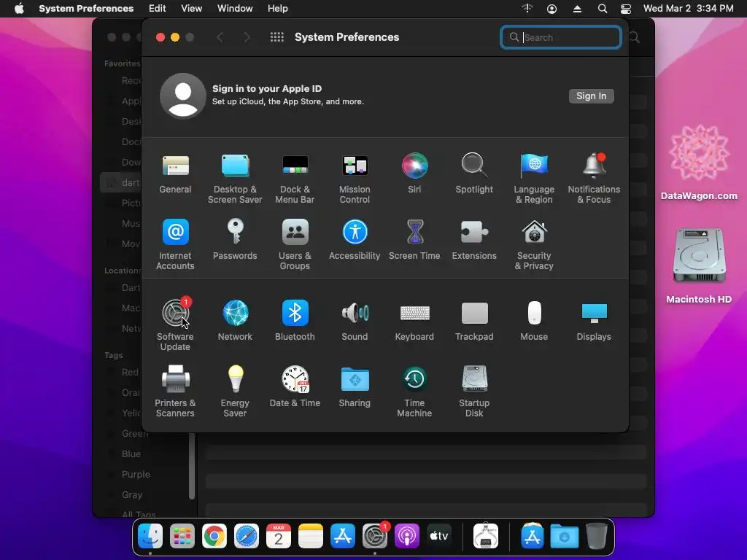Open Spotlight search in menu bar
The height and width of the screenshot is (560, 747).
[x=602, y=9]
